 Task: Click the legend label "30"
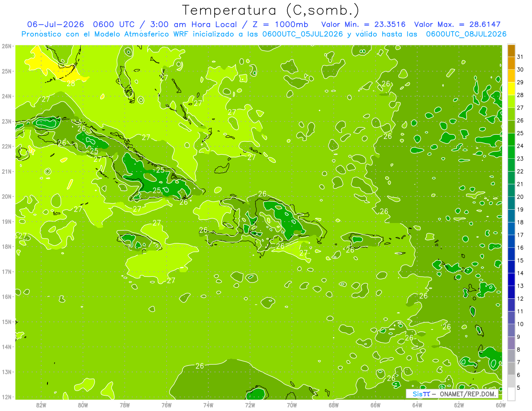click(x=520, y=70)
